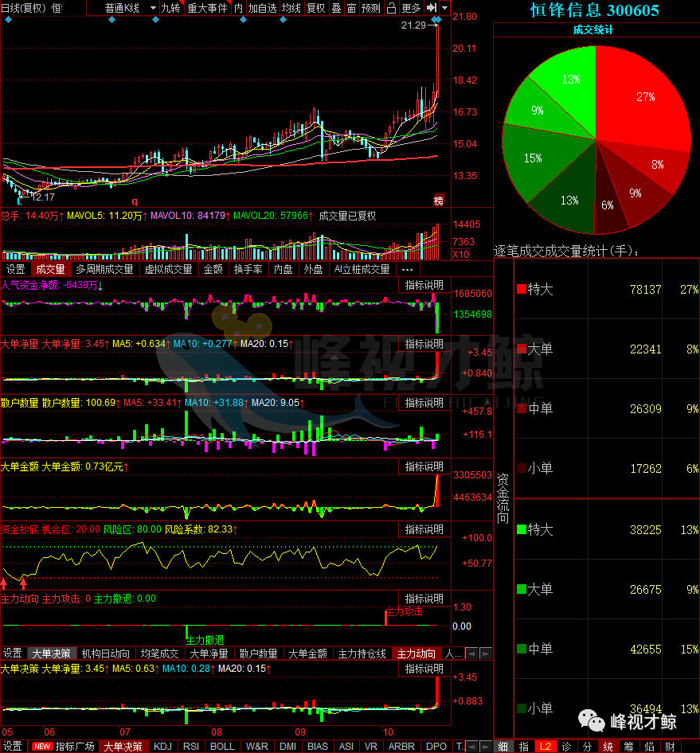
Task: Click 设置 at the bottom left status bar
Action: [13, 747]
